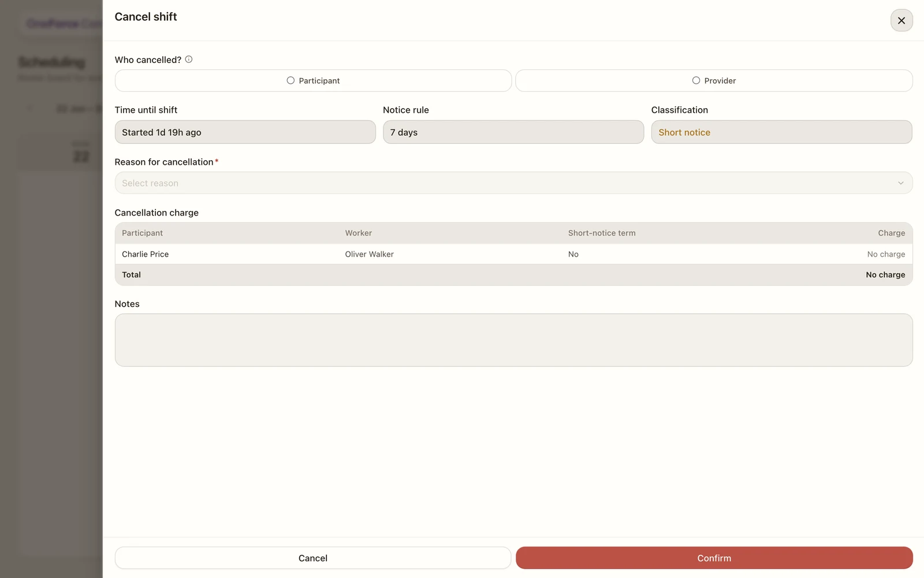The width and height of the screenshot is (924, 578).
Task: Click the red Confirm button
Action: click(x=714, y=558)
